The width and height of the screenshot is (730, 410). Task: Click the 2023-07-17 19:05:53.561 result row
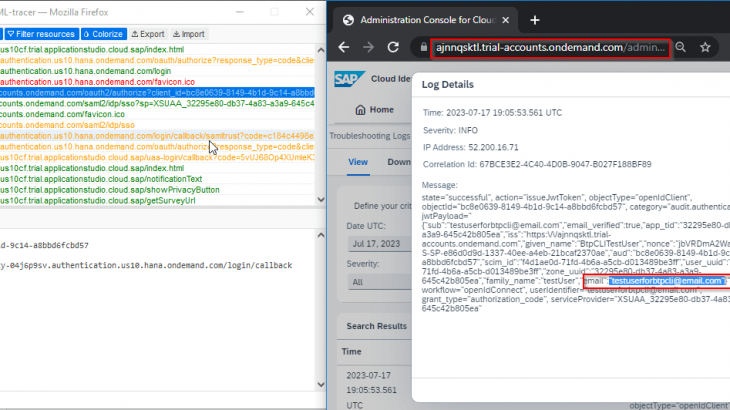[375, 390]
